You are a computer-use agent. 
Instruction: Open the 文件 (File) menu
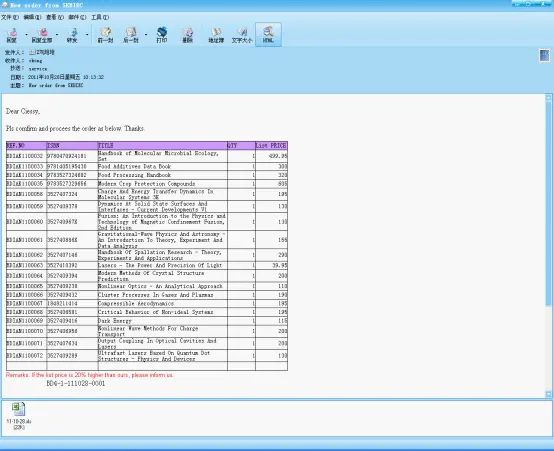click(10, 17)
